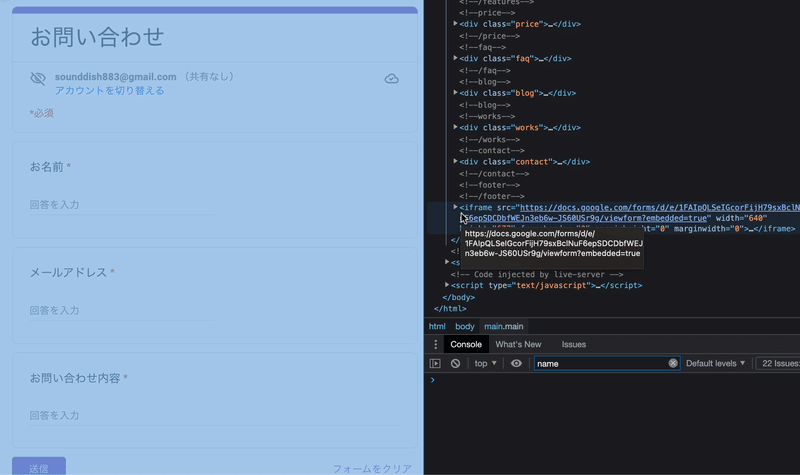Click the 'アカウントを切り替える' link
Viewport: 800px width, 475px height.
click(110, 91)
